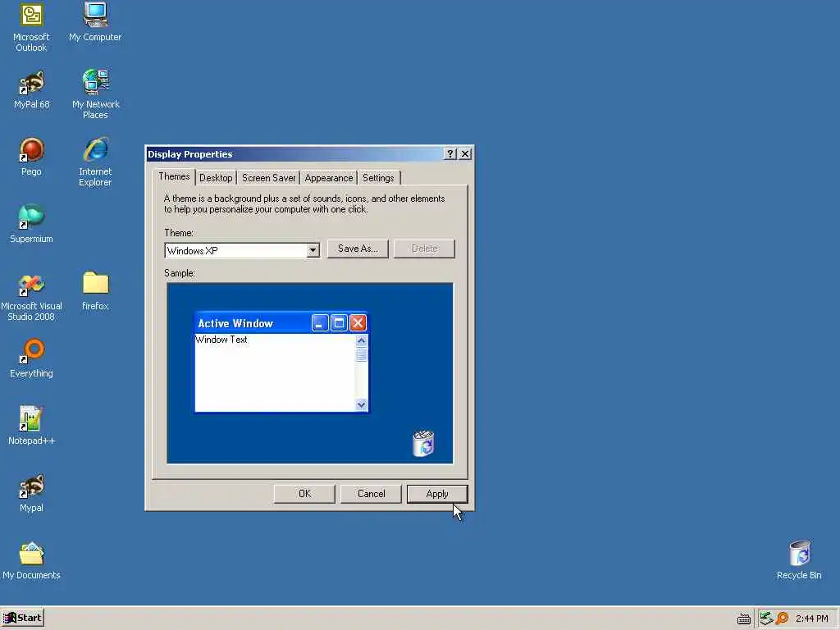Click the 2:44 PM taskbar clock

(811, 619)
